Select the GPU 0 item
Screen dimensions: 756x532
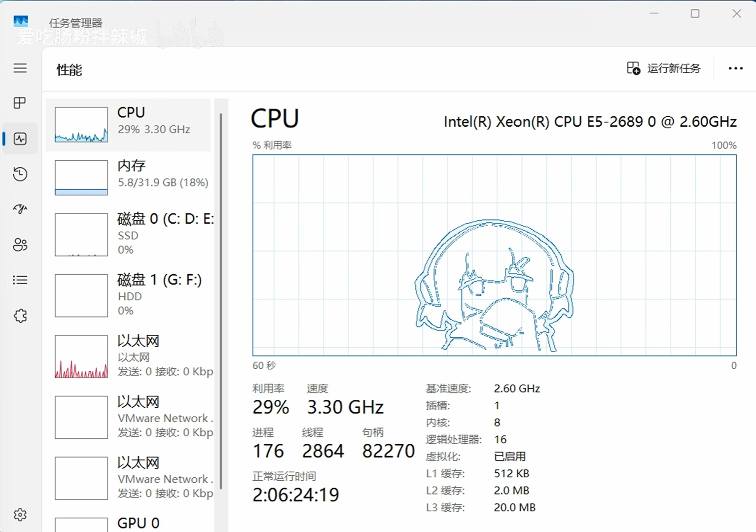tap(128, 524)
